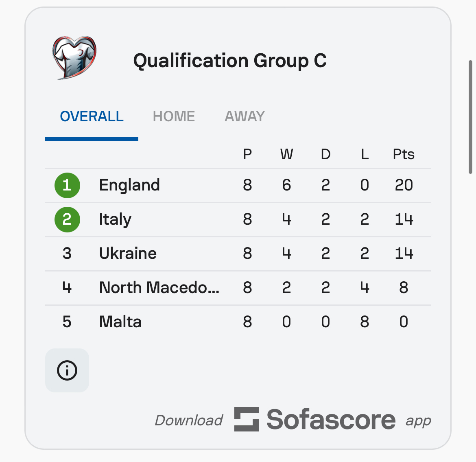476x462 pixels.
Task: Select Ukraine in the standings
Action: coord(128,254)
